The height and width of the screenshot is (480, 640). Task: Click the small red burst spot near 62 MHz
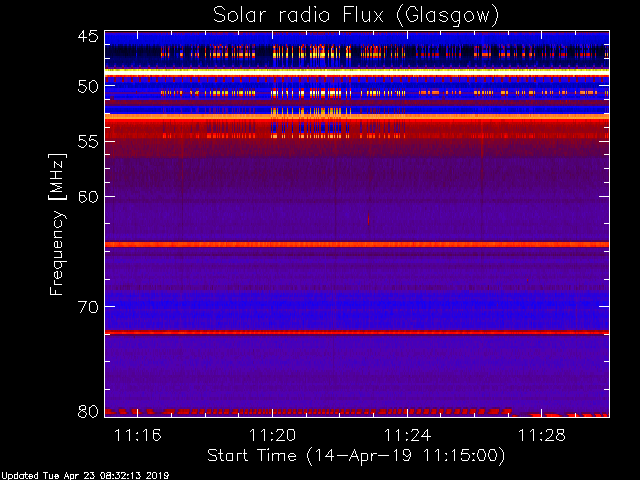click(369, 219)
